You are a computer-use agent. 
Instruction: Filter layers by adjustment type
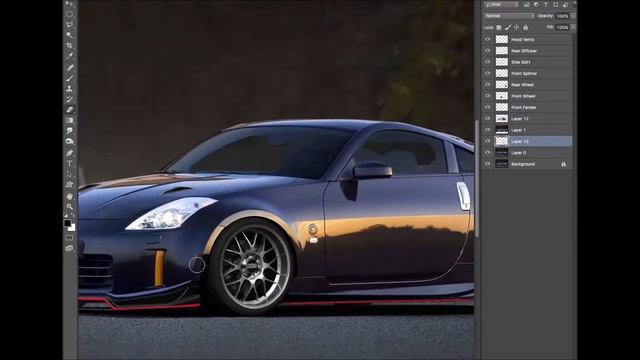(x=536, y=4)
